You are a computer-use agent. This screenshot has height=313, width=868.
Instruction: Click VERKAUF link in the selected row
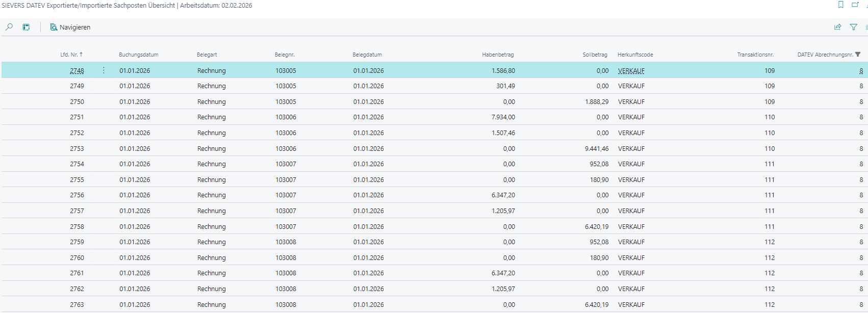pyautogui.click(x=631, y=71)
